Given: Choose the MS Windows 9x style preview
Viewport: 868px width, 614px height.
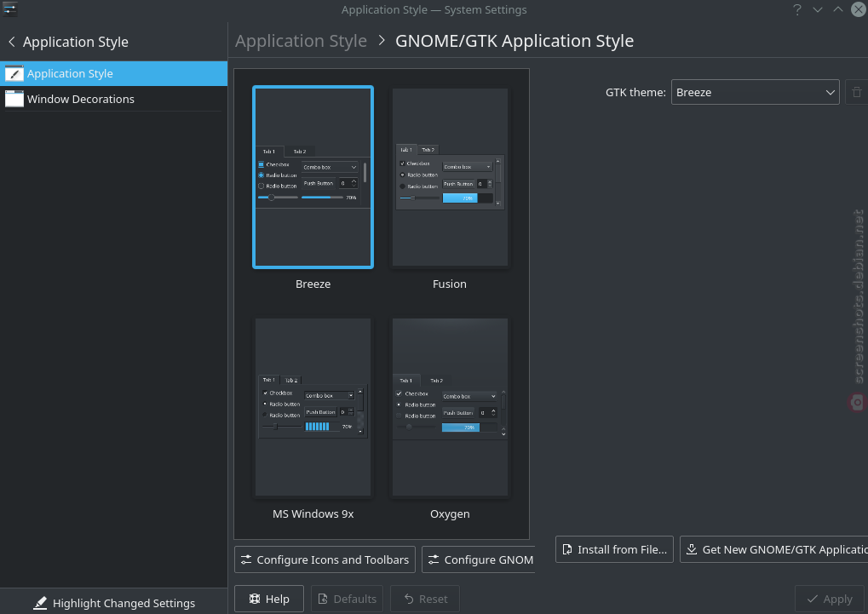Looking at the screenshot, I should click(x=313, y=407).
